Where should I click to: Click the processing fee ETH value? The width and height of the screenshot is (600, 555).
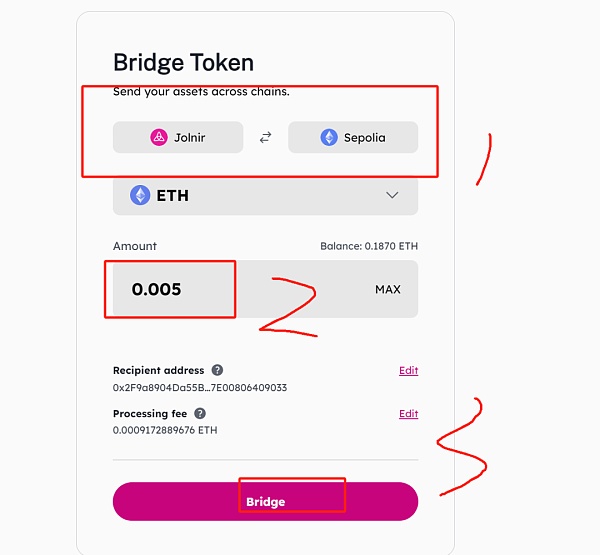tap(165, 430)
